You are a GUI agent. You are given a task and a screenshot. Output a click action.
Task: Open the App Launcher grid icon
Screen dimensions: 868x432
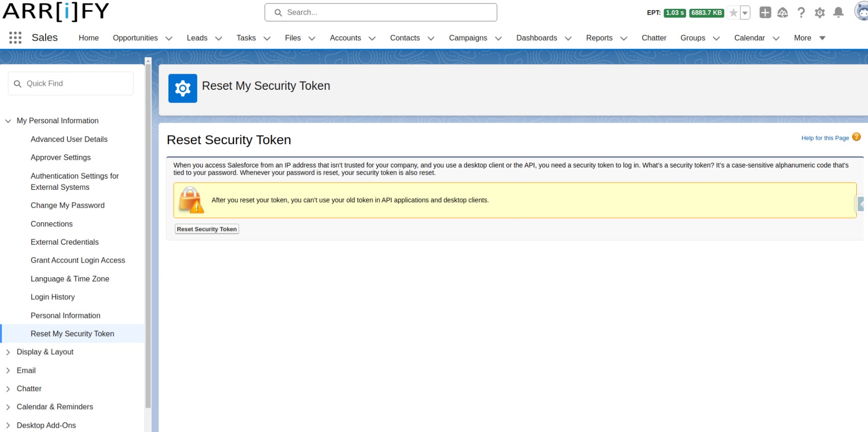[15, 38]
